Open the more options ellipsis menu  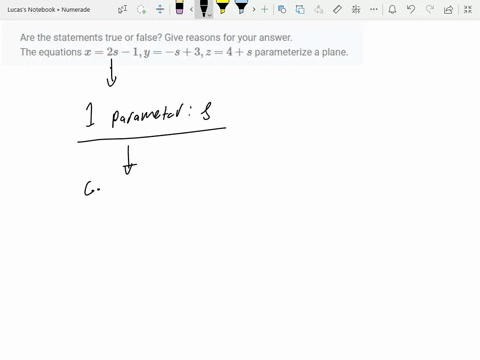tap(374, 9)
